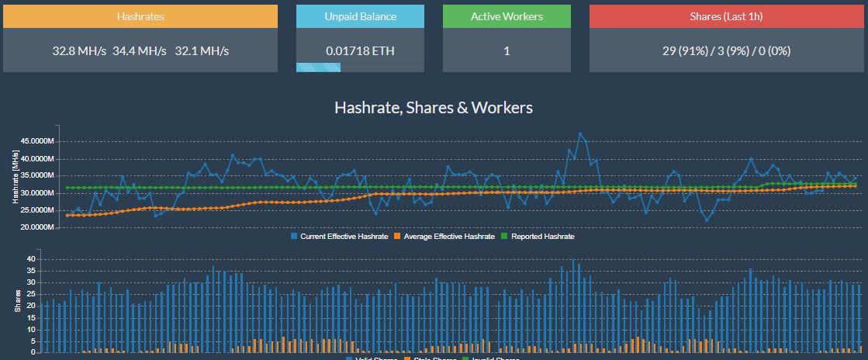Click the 32.1 MH/s hashrate value
Image resolution: width=868 pixels, height=360 pixels.
pyautogui.click(x=202, y=50)
